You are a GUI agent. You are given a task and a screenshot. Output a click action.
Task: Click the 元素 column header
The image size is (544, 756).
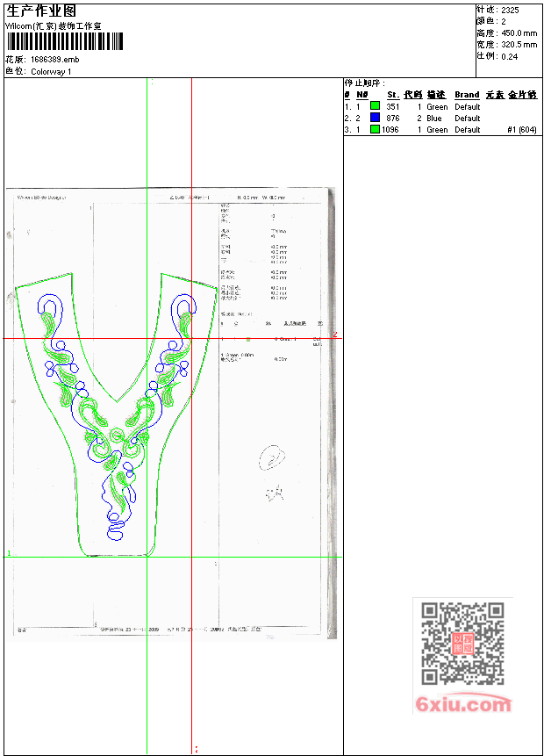coord(495,95)
